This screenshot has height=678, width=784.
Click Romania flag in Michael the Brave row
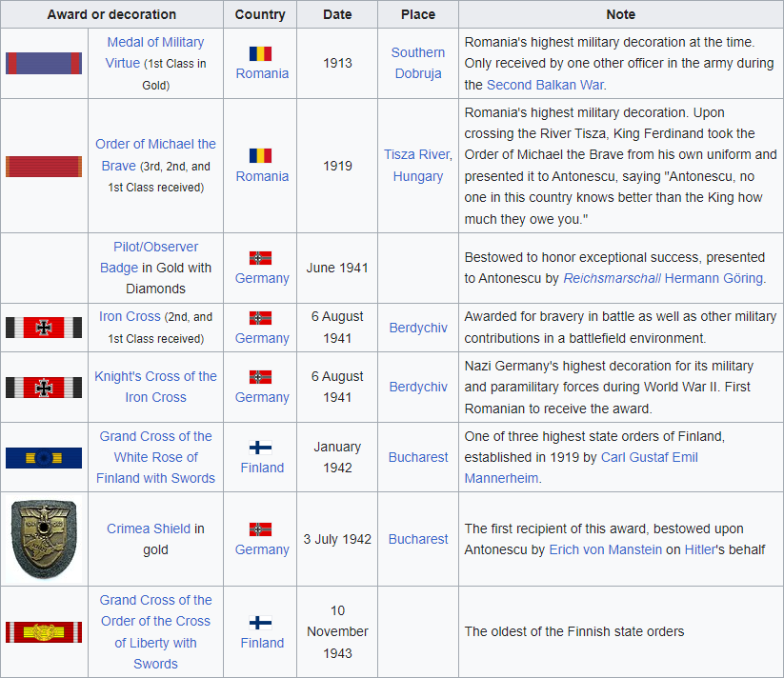tap(260, 155)
